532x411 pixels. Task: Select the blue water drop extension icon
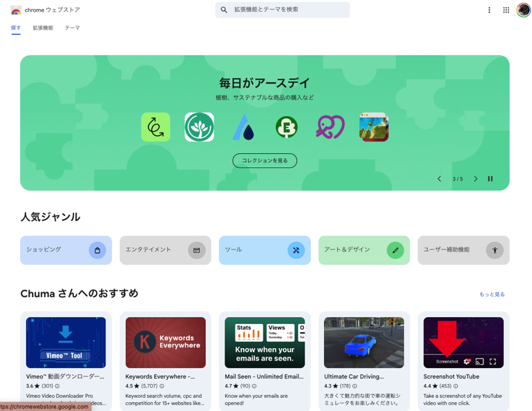click(x=243, y=127)
